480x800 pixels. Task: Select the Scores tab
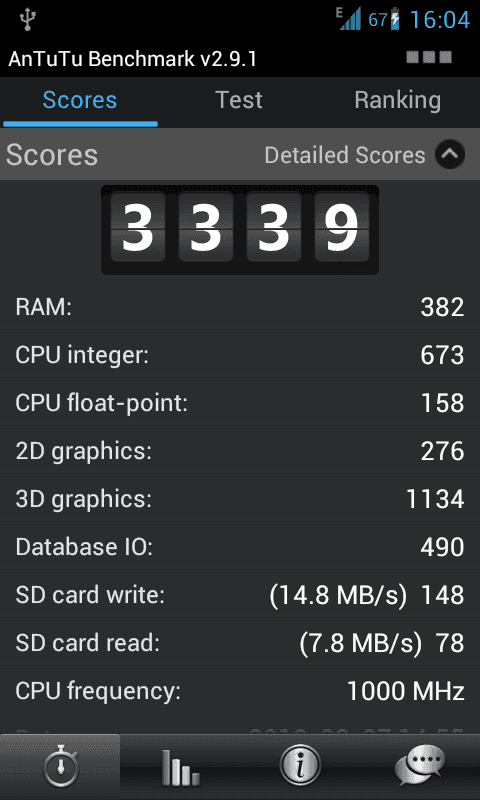[x=80, y=100]
